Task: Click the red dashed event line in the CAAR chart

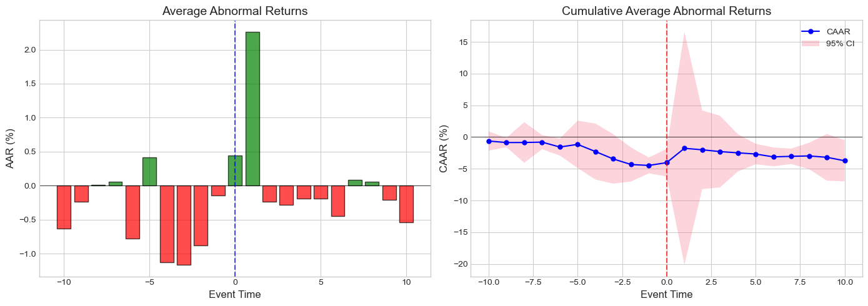Action: (x=667, y=75)
